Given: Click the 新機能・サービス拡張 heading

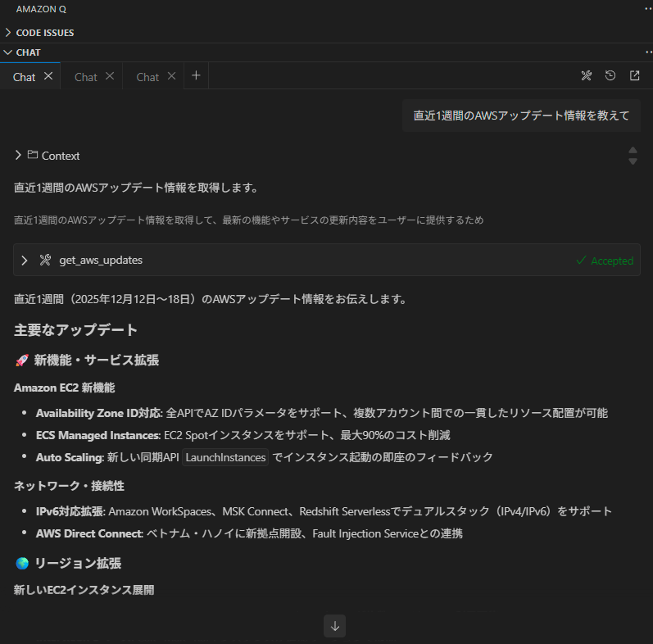Looking at the screenshot, I should click(96, 360).
